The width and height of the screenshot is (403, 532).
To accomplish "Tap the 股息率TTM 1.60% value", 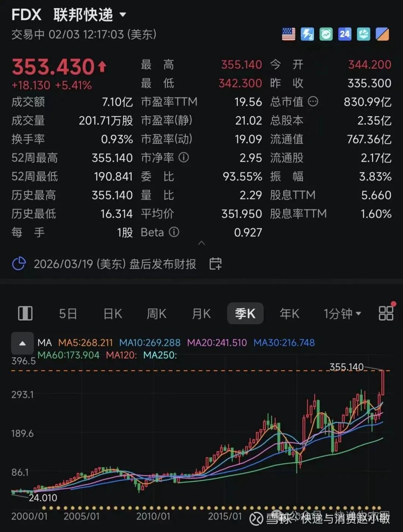I will [376, 213].
